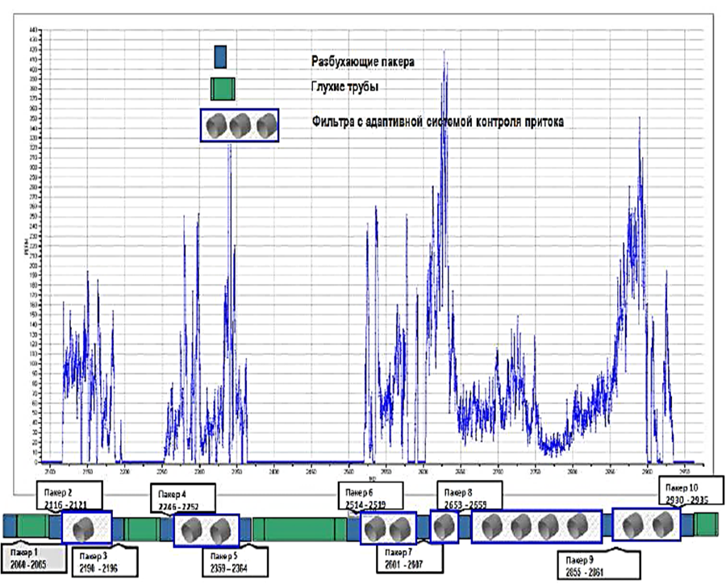The image size is (726, 588).
Task: Click the green blind pipe legend swatch
Action: [x=222, y=89]
